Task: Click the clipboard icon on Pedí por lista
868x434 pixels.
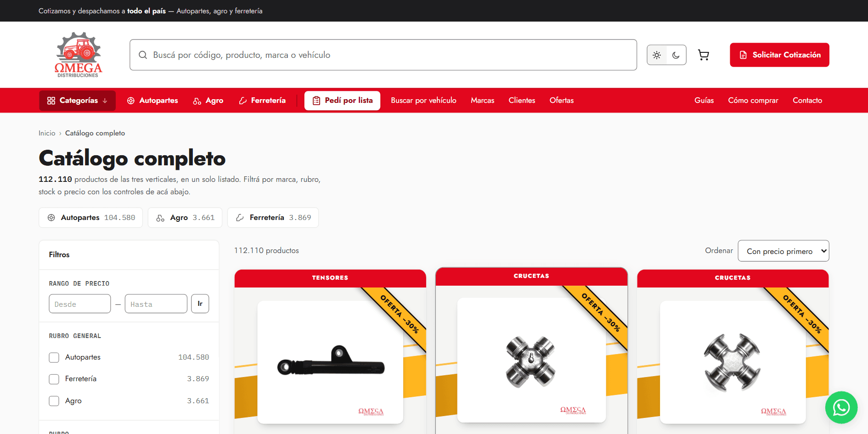Action: [x=316, y=101]
